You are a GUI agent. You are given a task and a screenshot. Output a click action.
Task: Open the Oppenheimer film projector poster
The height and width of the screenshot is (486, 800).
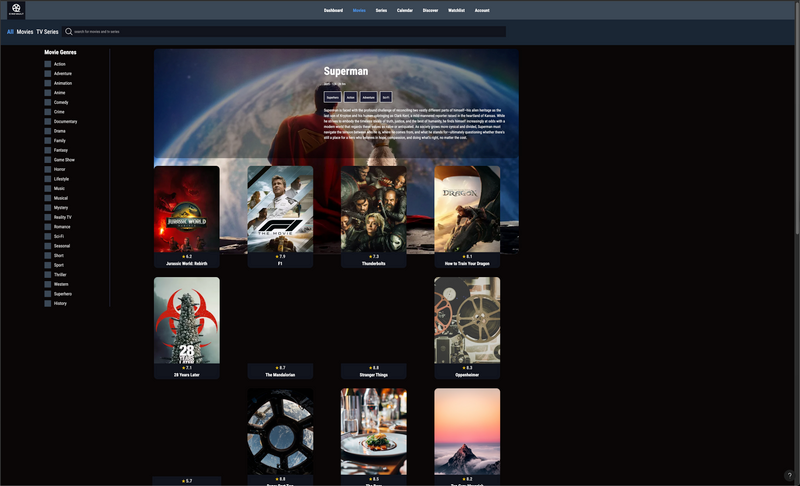[x=467, y=320]
